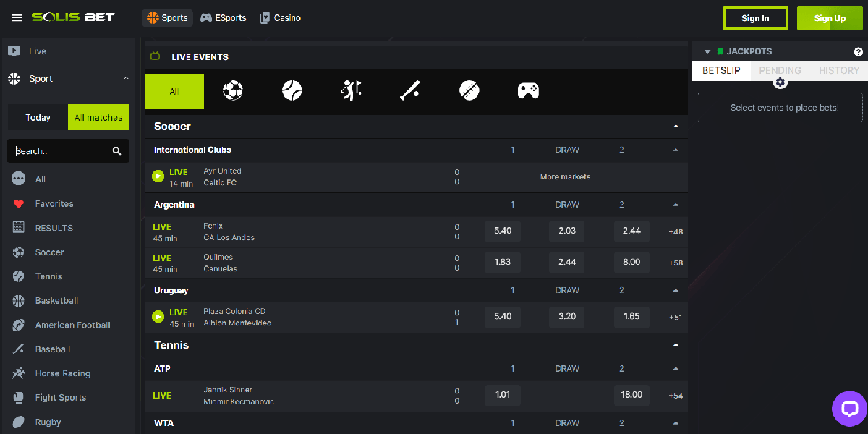Image resolution: width=868 pixels, height=434 pixels.
Task: Select the cricket ball filter icon
Action: pyautogui.click(x=469, y=90)
